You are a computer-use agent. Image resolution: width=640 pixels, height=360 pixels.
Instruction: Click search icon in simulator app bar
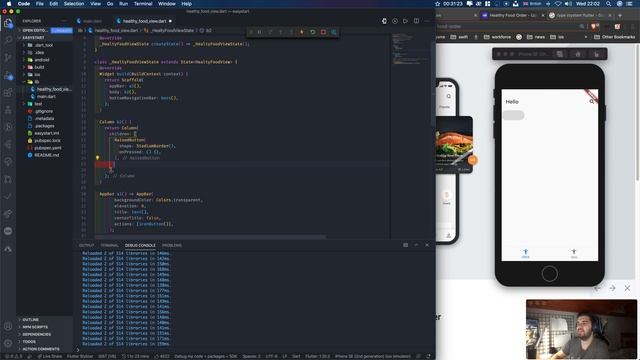[591, 102]
